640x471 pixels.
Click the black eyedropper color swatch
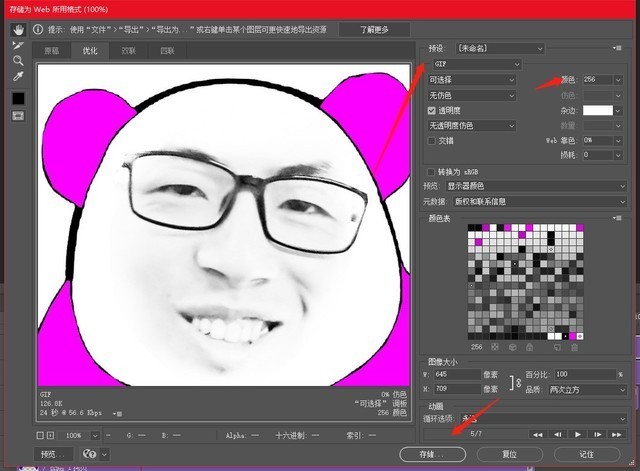[18, 98]
